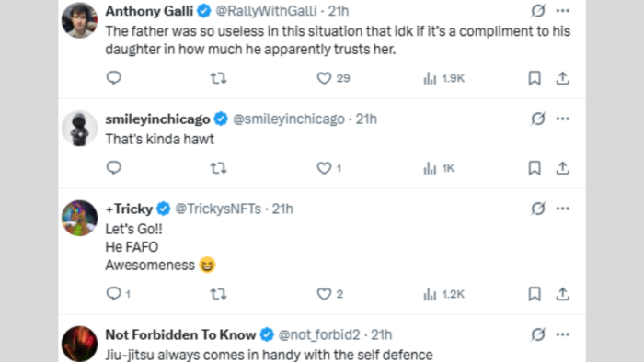Like Anthony Galli's tweet with 29 likes
The height and width of the screenshot is (362, 644).
pos(333,78)
